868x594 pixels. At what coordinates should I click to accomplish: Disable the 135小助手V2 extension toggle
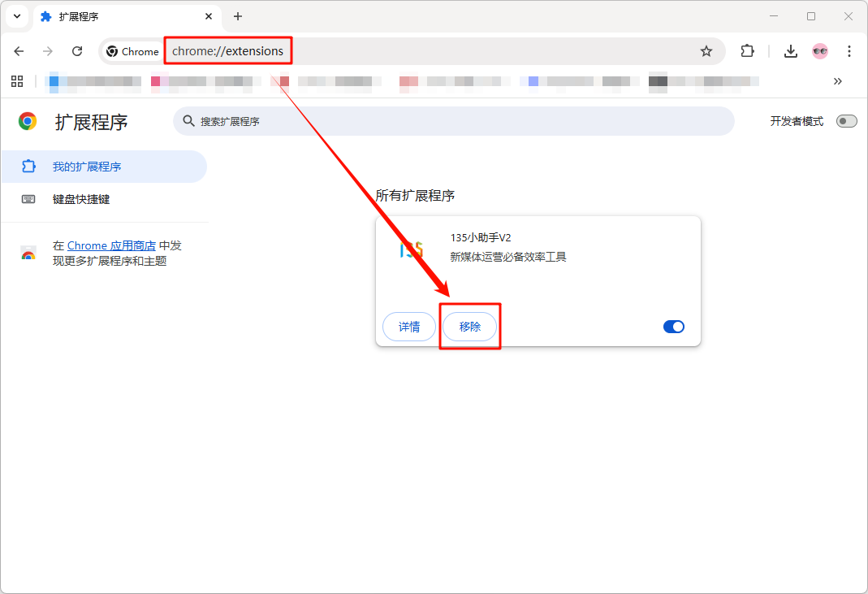tap(674, 327)
